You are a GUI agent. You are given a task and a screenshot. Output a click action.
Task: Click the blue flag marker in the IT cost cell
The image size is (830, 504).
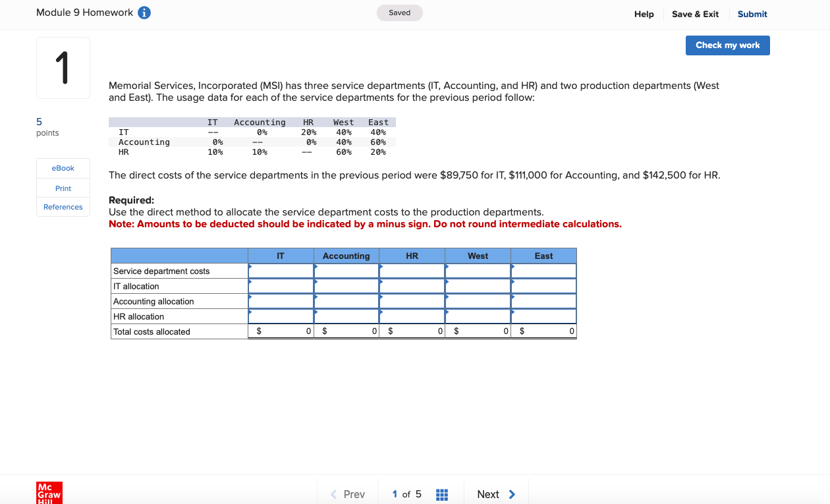(x=250, y=267)
